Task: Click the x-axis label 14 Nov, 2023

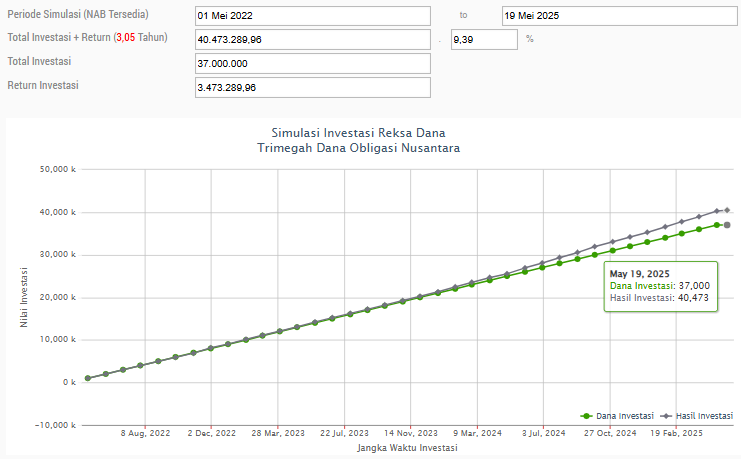Action: click(411, 433)
